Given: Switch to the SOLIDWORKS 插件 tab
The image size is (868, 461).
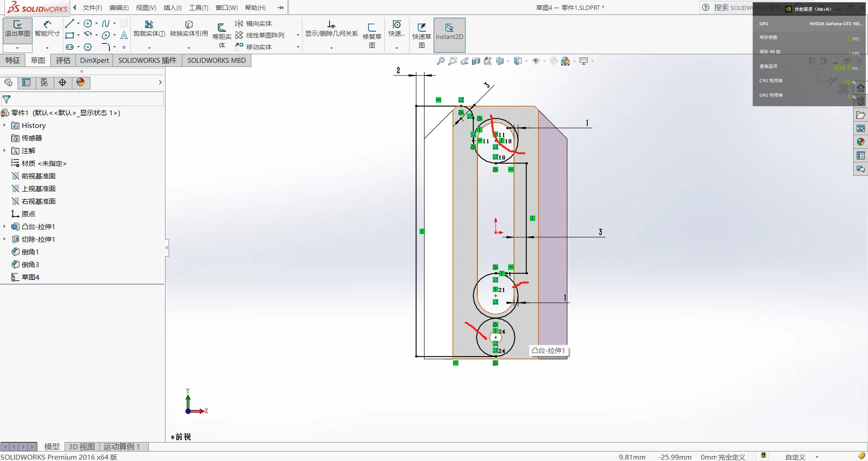Looking at the screenshot, I should click(x=147, y=61).
